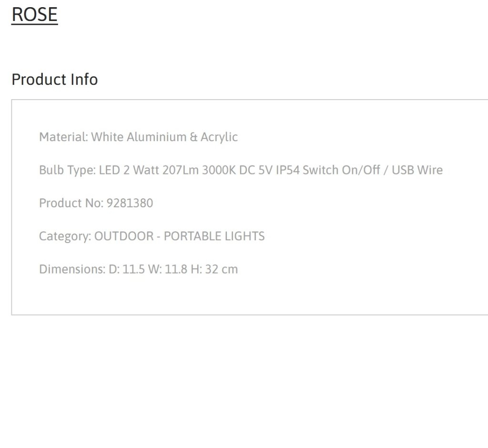Select the Product No label

pos(71,204)
